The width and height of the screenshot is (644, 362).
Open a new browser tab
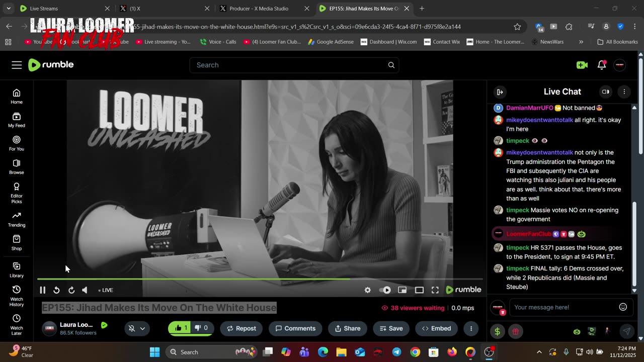click(x=422, y=9)
